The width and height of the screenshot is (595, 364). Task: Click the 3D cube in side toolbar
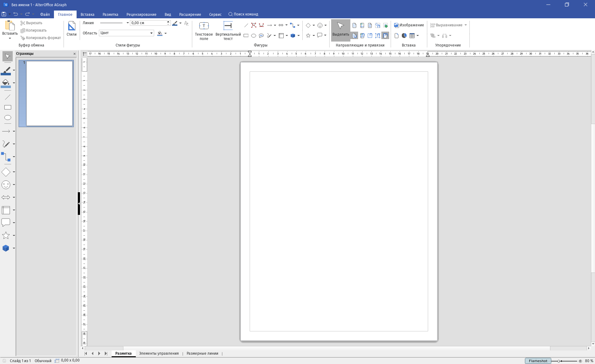[x=6, y=248]
